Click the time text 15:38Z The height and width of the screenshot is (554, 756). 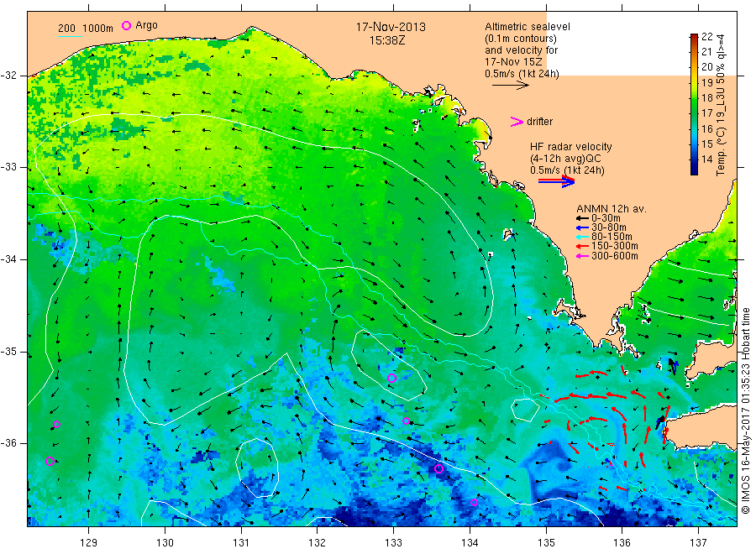(387, 40)
